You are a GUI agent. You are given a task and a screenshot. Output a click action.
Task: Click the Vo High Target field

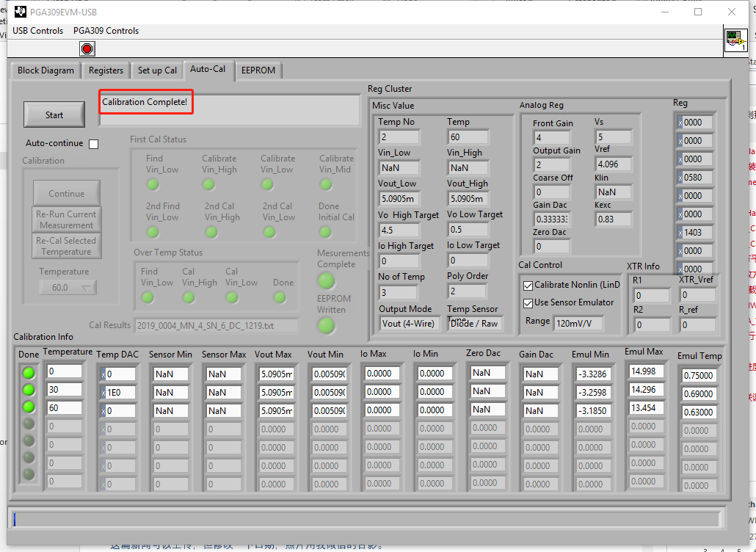click(x=399, y=230)
